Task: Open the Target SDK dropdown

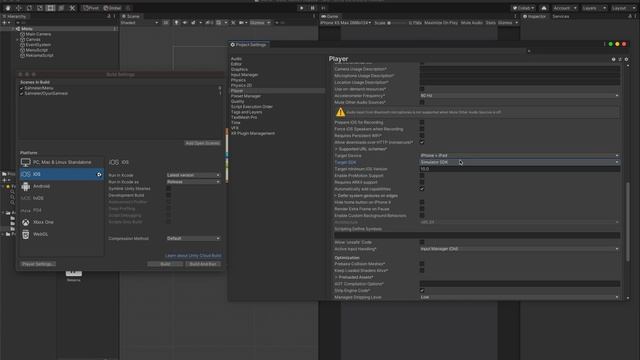Action: pyautogui.click(x=520, y=162)
